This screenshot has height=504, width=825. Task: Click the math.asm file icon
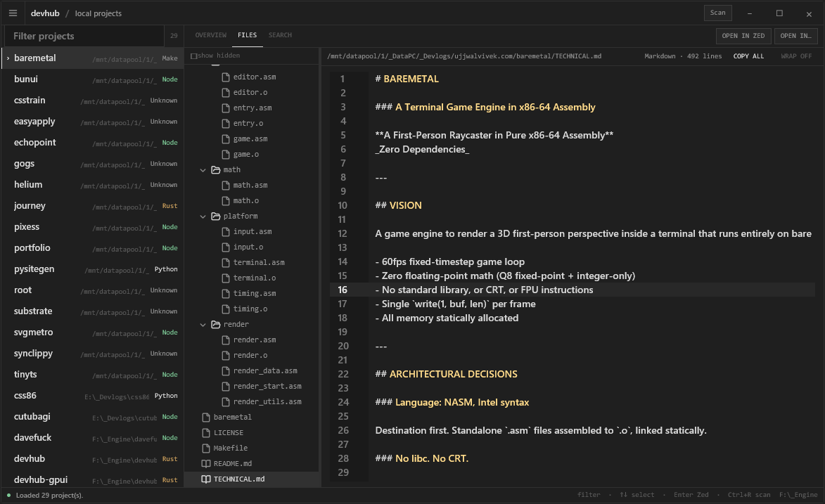[x=226, y=185]
